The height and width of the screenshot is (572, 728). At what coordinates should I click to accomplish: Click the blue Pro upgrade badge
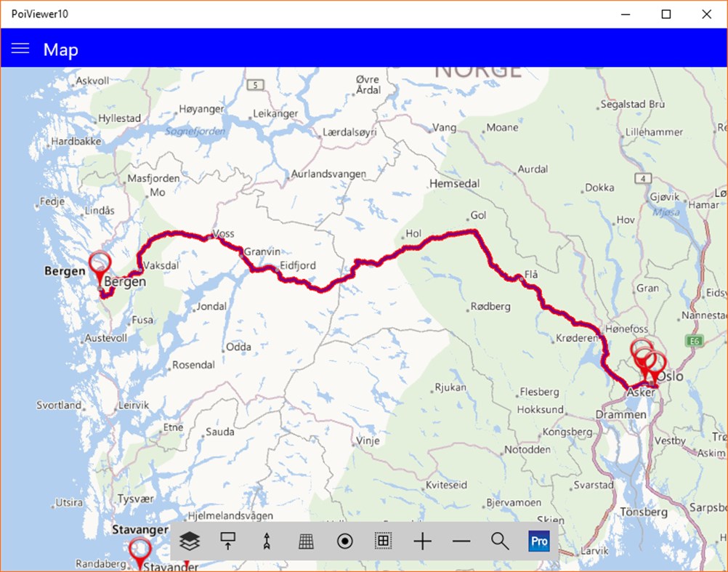tap(539, 541)
